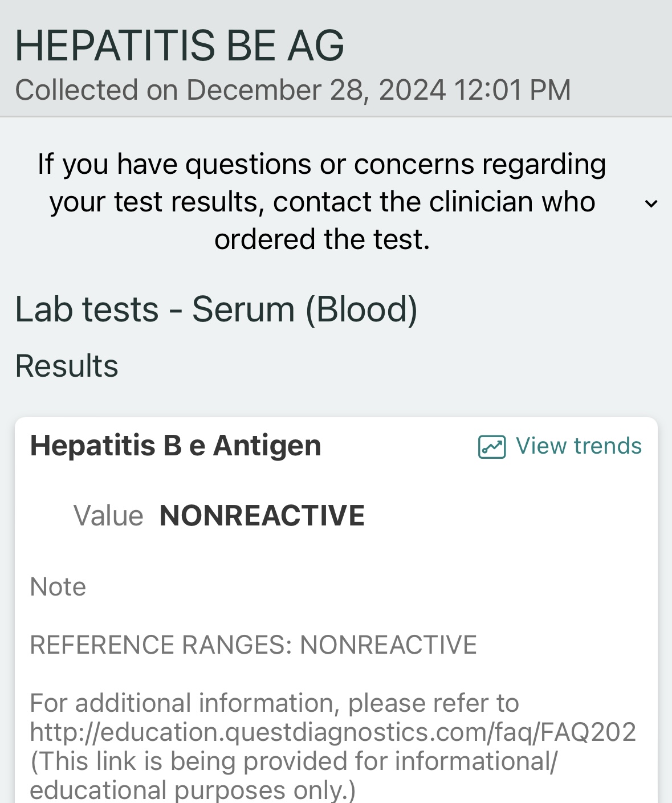Click 'ordered the test.' line in notice

(322, 239)
